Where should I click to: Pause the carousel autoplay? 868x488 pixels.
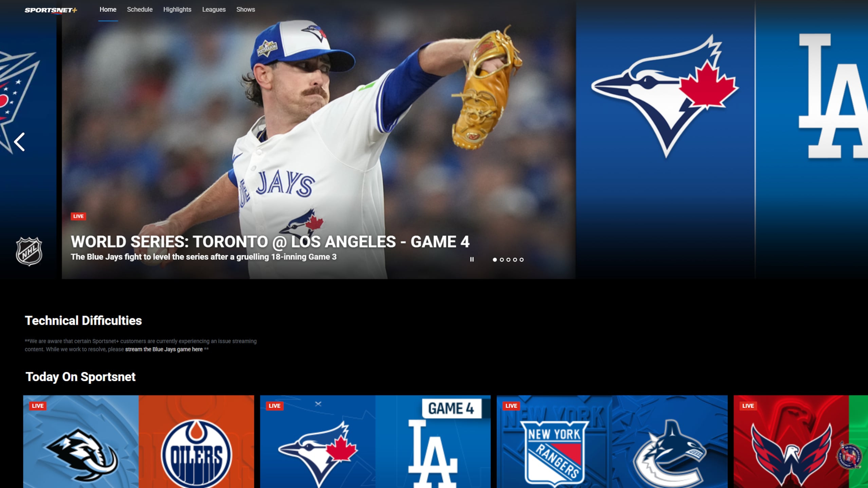point(472,259)
